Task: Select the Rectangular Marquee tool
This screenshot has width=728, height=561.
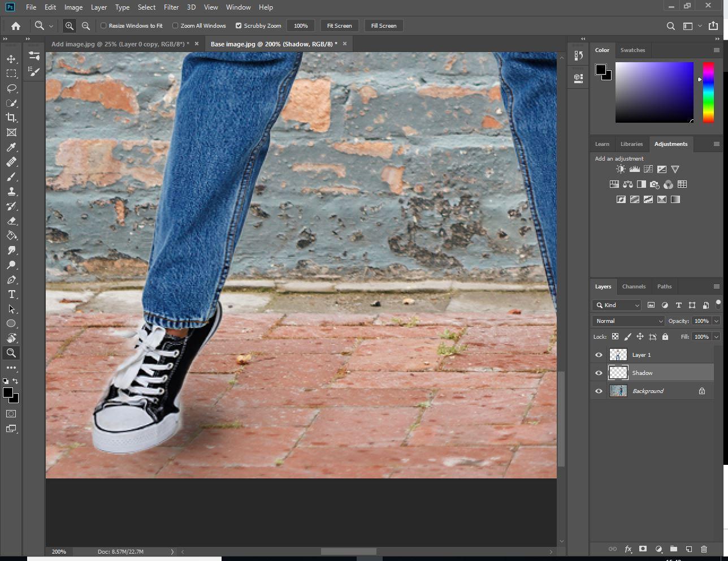Action: pos(11,74)
